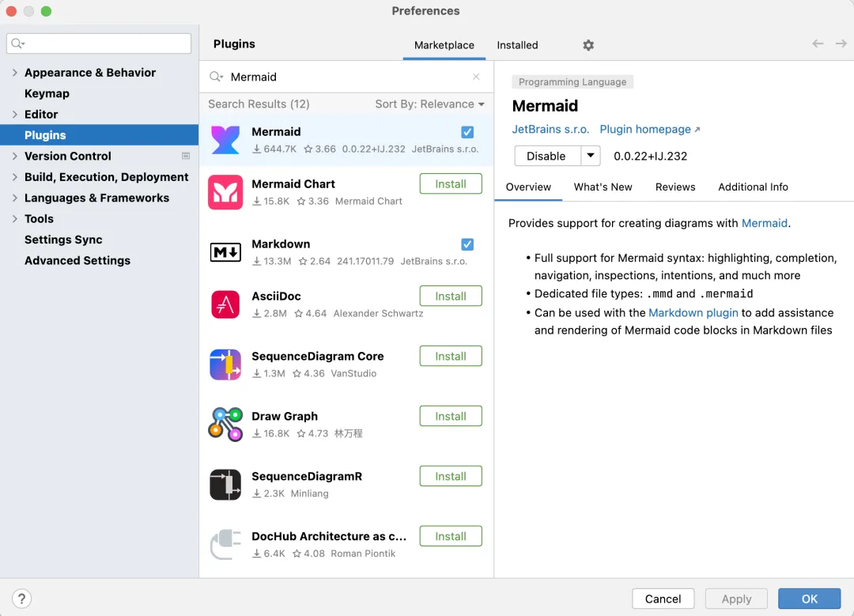854x616 pixels.
Task: Open the Plugin homepage link
Action: click(x=650, y=129)
